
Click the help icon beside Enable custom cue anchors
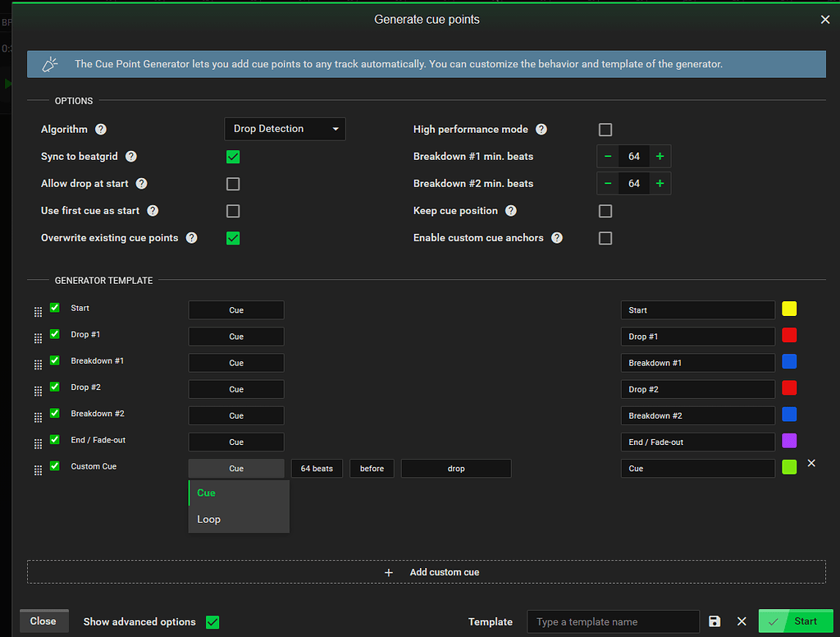tap(559, 238)
